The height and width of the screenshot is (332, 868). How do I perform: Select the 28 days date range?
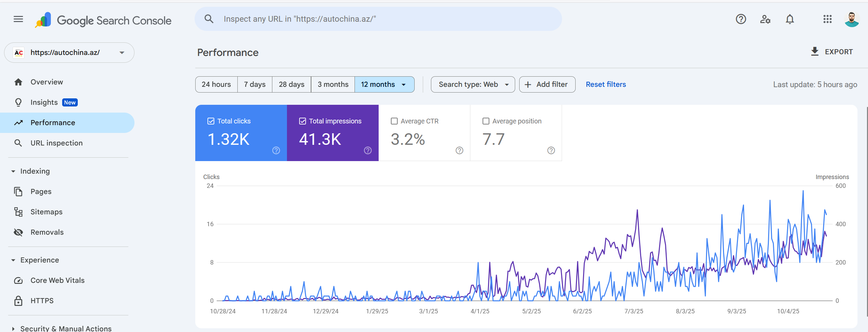pos(291,84)
